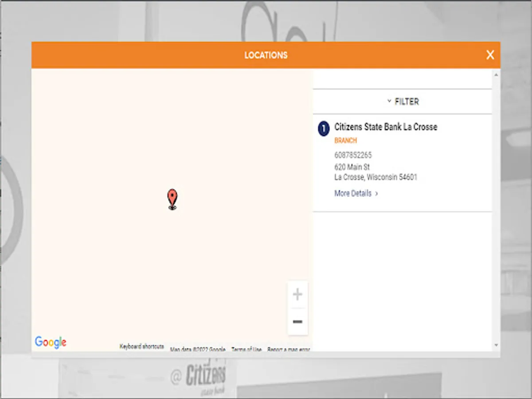Click Report a map error link
Image resolution: width=532 pixels, height=399 pixels.
tap(288, 349)
